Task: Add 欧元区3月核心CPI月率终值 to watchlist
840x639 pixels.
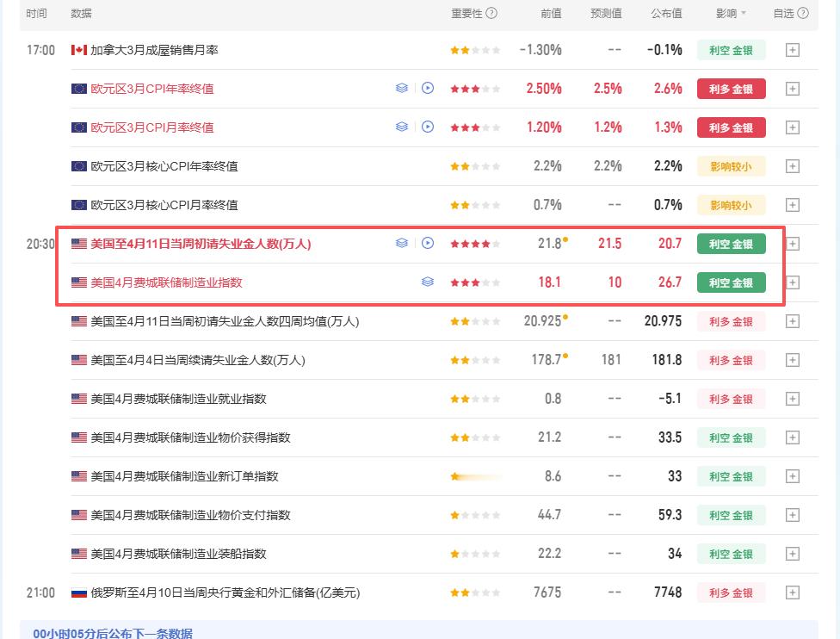Action: [793, 205]
